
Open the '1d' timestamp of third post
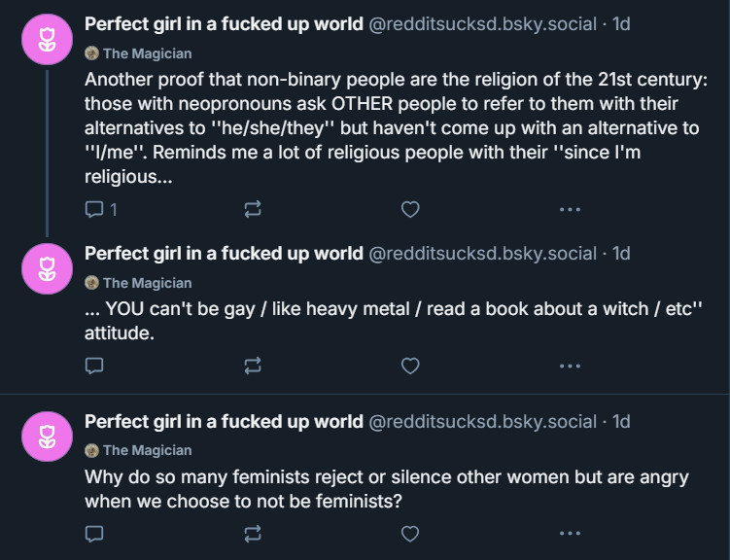621,421
